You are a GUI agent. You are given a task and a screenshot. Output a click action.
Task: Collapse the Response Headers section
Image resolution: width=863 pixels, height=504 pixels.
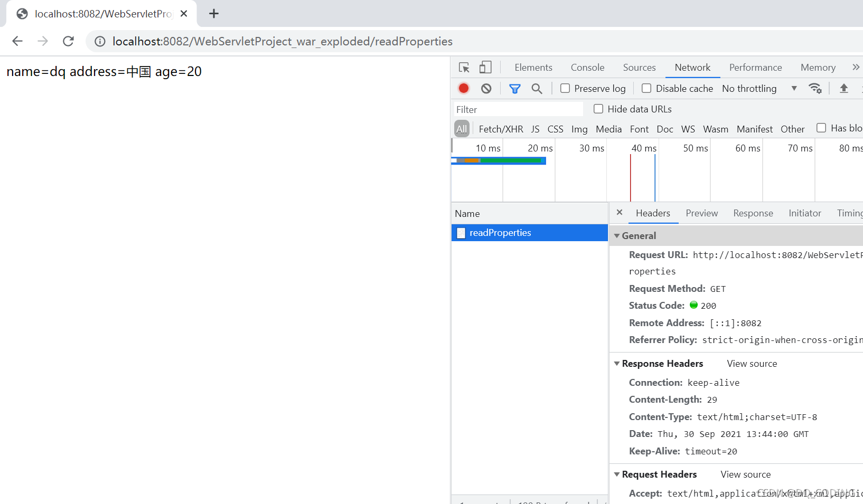click(617, 364)
